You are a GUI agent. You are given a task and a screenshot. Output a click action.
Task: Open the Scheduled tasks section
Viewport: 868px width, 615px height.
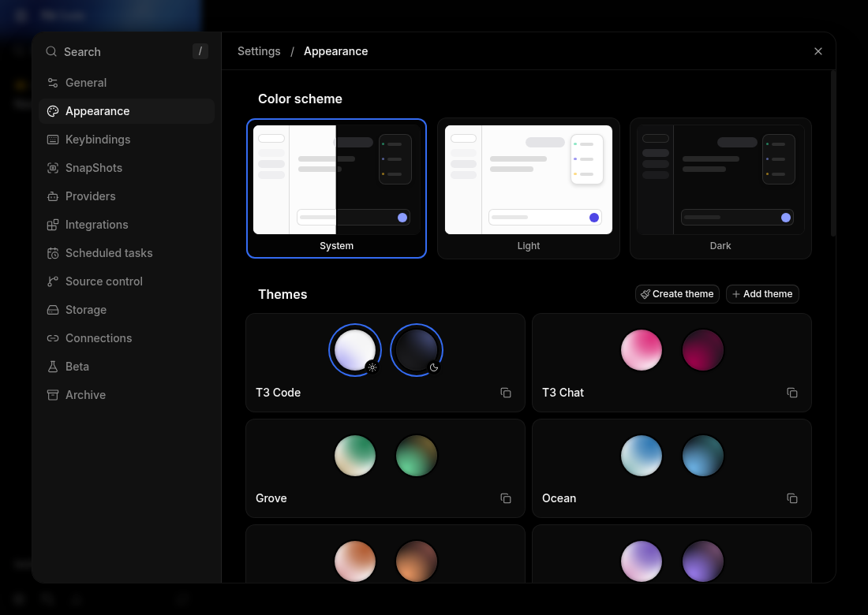pos(127,253)
